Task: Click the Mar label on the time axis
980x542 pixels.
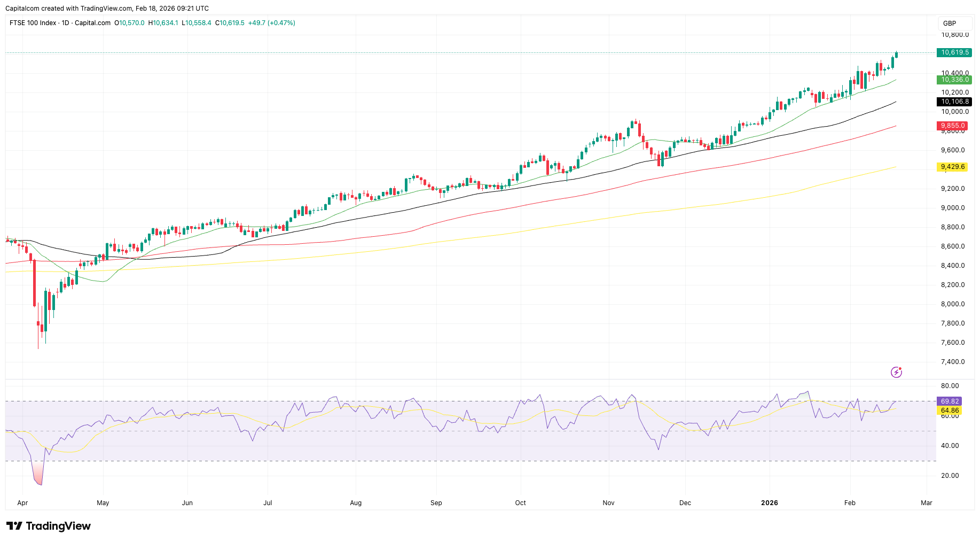Action: pos(927,503)
